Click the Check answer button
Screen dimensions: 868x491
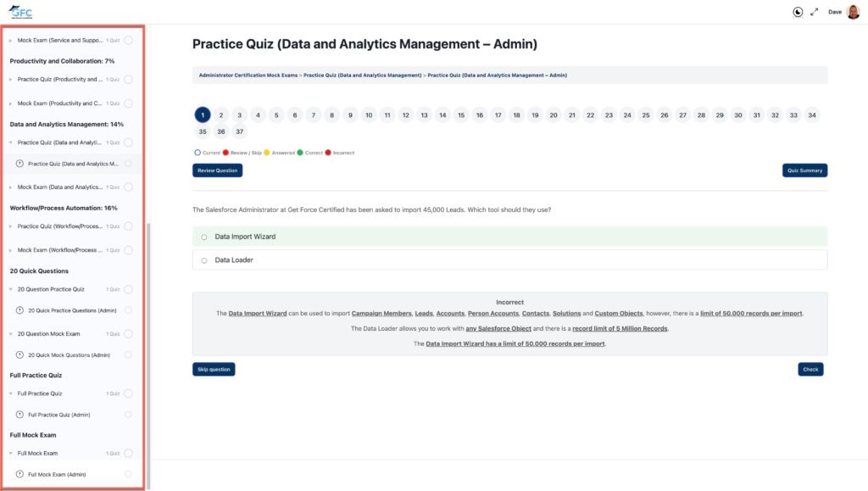(810, 369)
